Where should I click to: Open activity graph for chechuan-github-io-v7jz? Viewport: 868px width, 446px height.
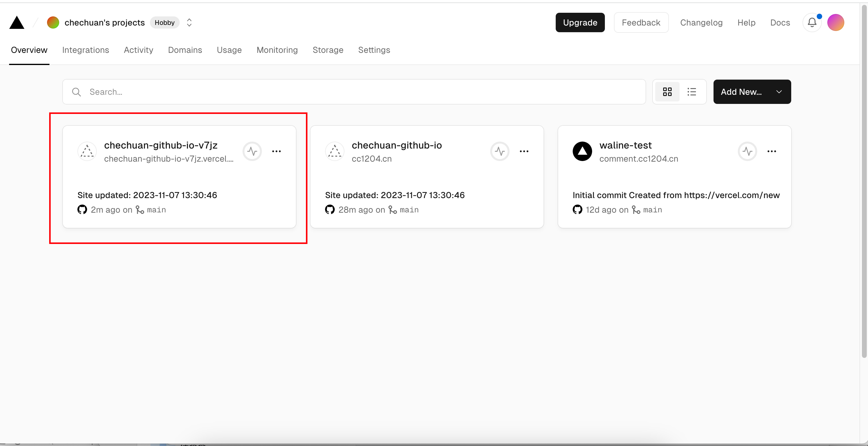coord(252,151)
